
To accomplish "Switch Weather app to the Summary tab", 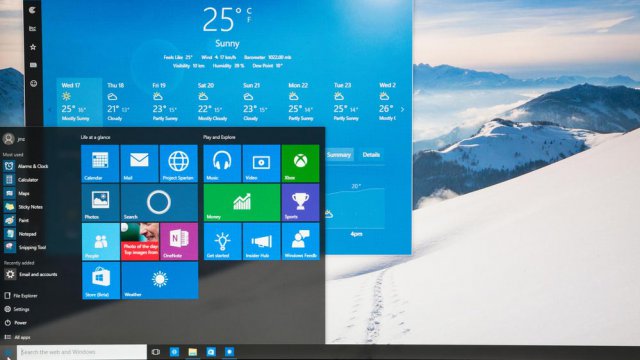I will pyautogui.click(x=339, y=155).
